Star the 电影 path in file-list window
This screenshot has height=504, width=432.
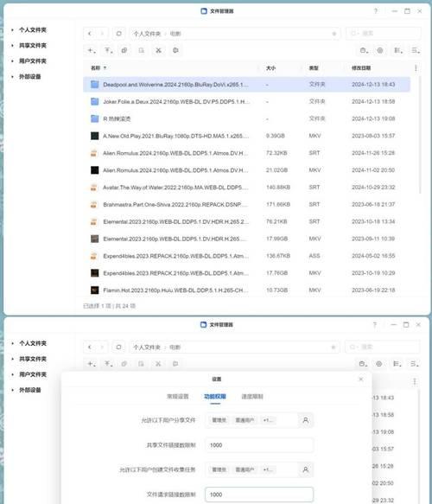pyautogui.click(x=334, y=34)
